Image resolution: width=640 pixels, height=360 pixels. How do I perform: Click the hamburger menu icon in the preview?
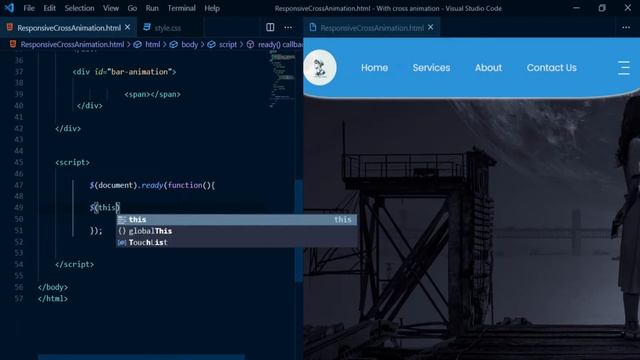coord(624,68)
